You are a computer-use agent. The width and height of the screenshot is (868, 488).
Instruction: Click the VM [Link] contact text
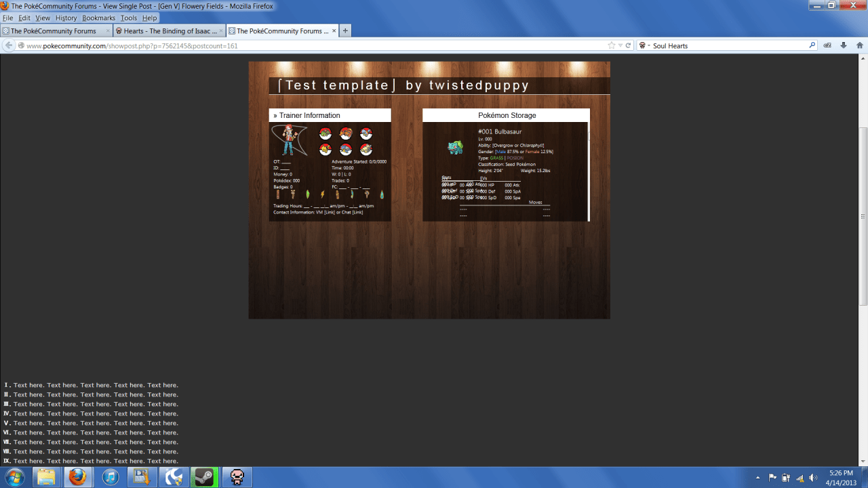(x=324, y=212)
